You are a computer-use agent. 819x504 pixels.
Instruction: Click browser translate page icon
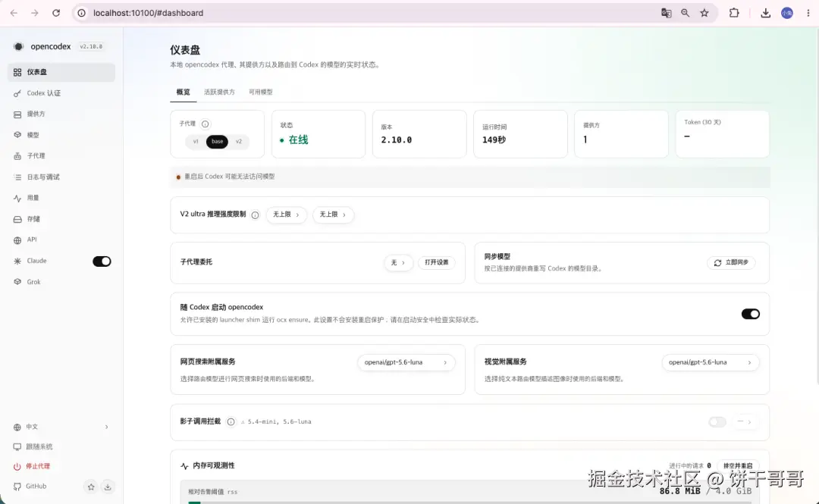click(666, 13)
